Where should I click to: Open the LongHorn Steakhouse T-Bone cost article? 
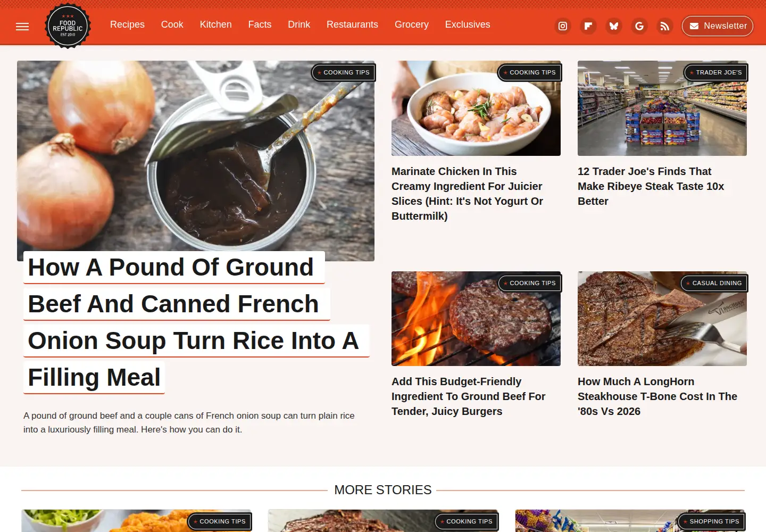[x=657, y=396]
